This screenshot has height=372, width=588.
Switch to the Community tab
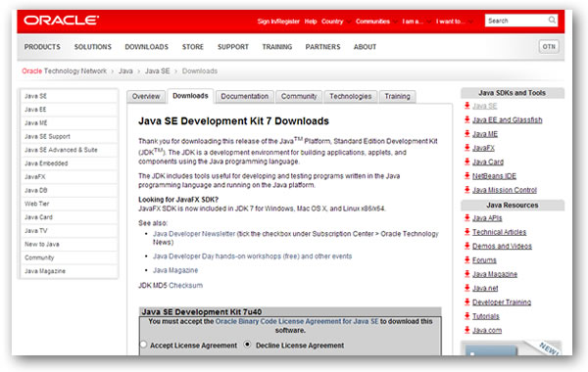(299, 96)
